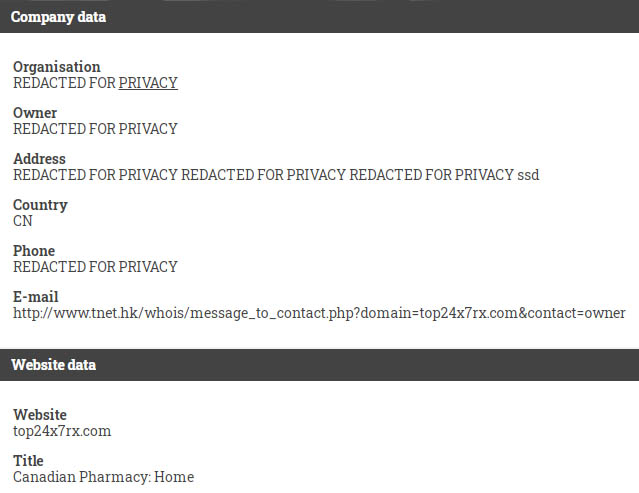Click the underlined PRIVACY link under Organisation
Viewport: 639px width, 493px height.
[x=148, y=83]
